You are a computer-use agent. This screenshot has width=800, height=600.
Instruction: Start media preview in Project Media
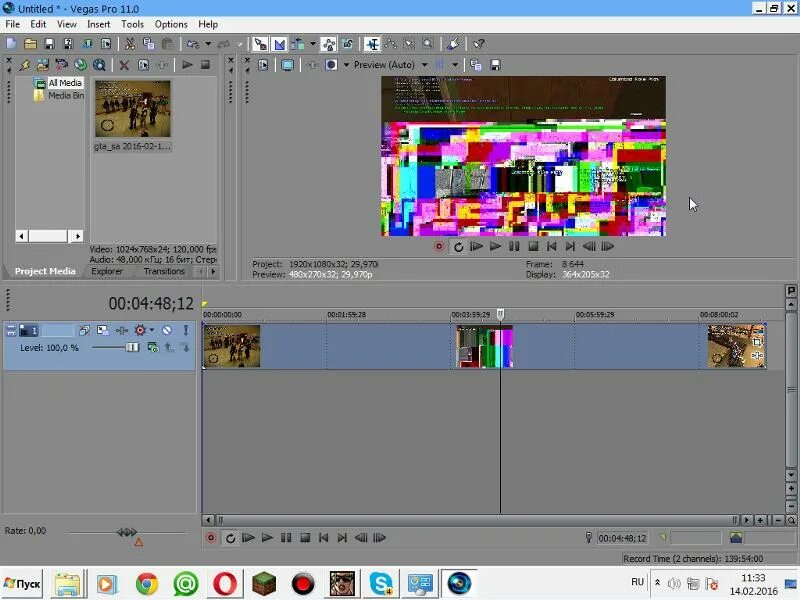coord(187,65)
